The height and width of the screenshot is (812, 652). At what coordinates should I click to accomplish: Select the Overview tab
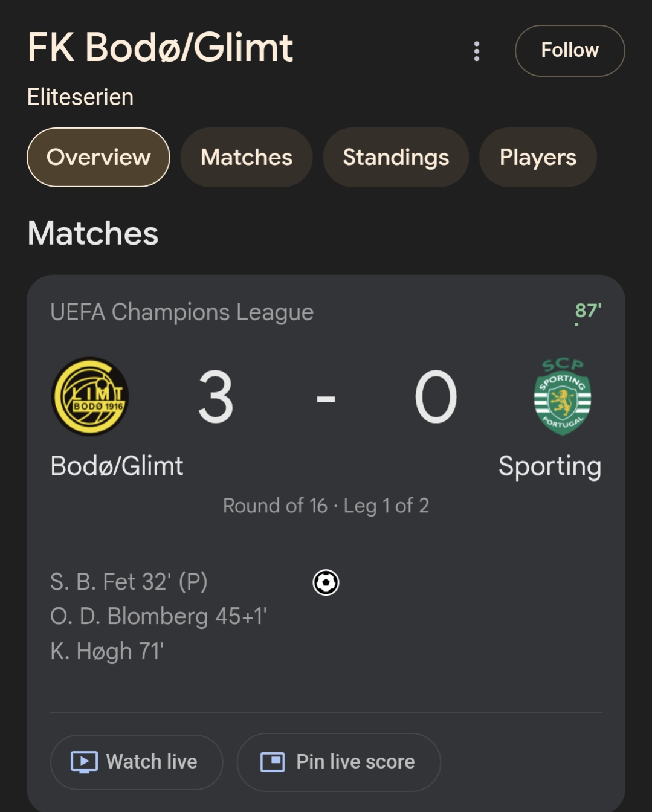98,157
